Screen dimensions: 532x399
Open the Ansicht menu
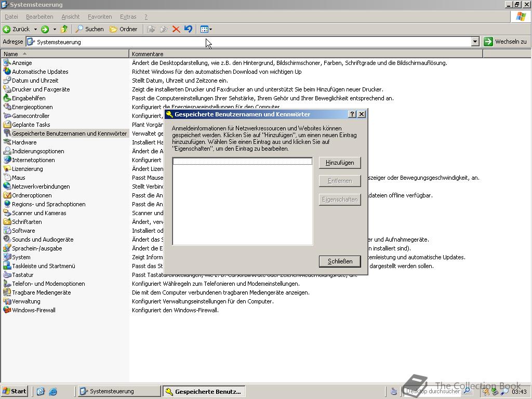click(70, 17)
